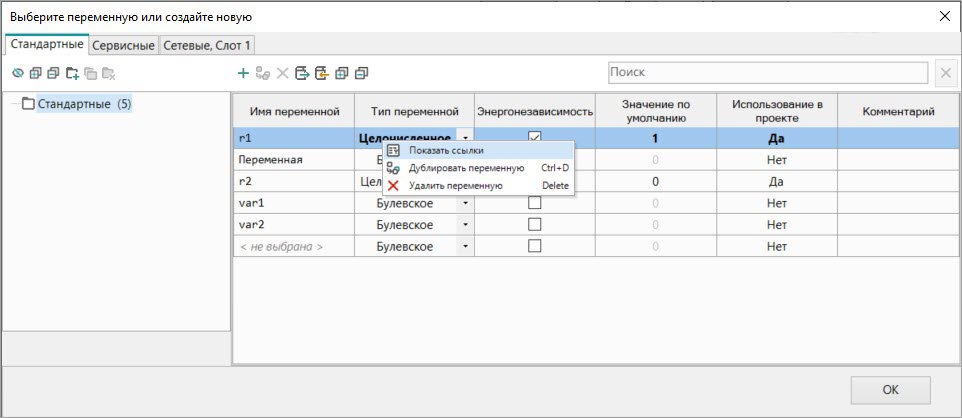This screenshot has height=418, width=962.
Task: Click expand all icon in variables toolbar
Action: [x=341, y=73]
